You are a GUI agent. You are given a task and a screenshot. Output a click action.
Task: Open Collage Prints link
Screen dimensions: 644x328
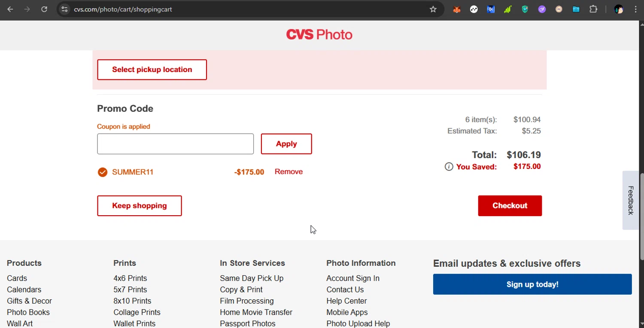click(x=137, y=312)
